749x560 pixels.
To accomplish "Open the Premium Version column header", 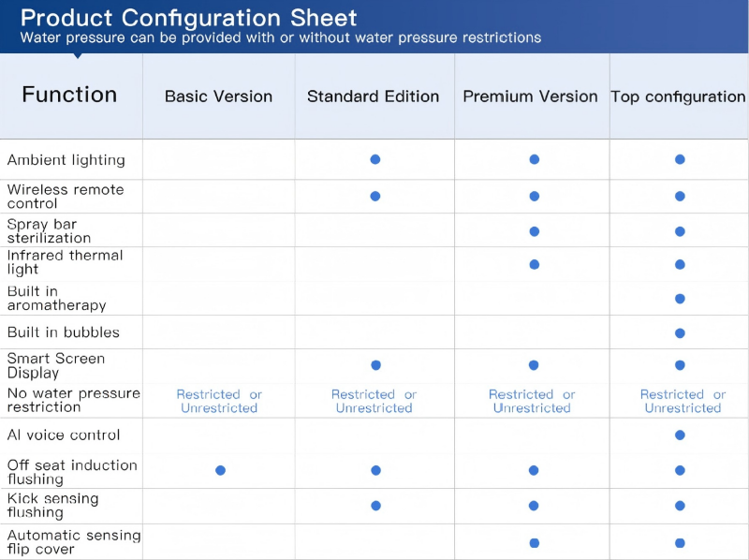I will [530, 96].
